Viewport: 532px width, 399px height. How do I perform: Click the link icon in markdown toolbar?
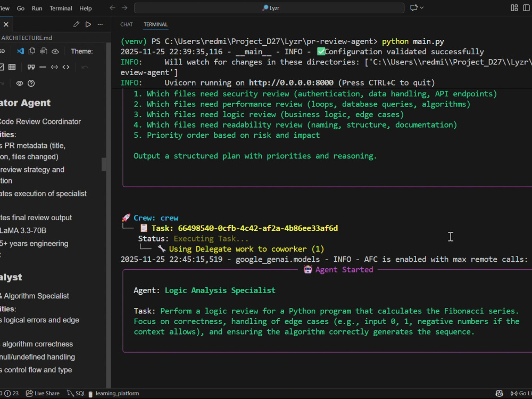pos(2,51)
